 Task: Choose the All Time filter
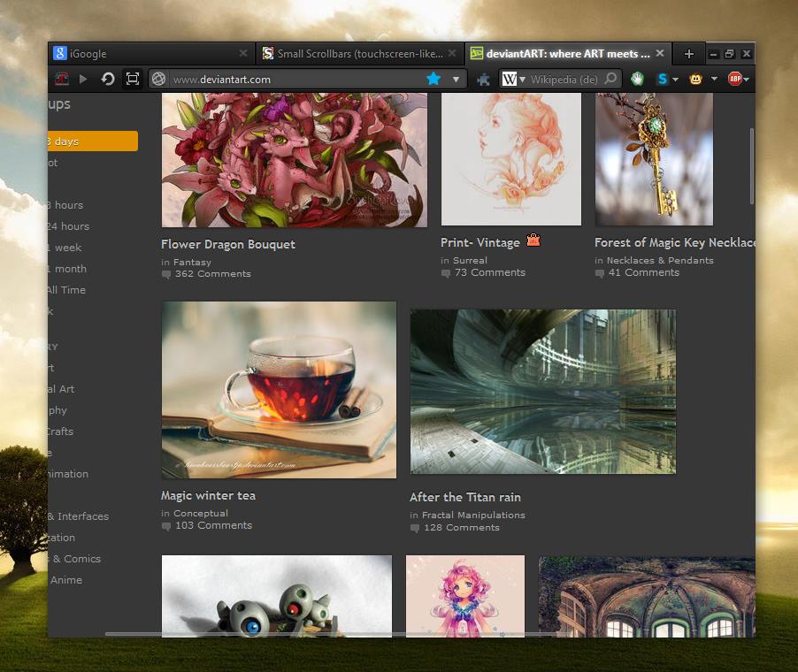(66, 290)
